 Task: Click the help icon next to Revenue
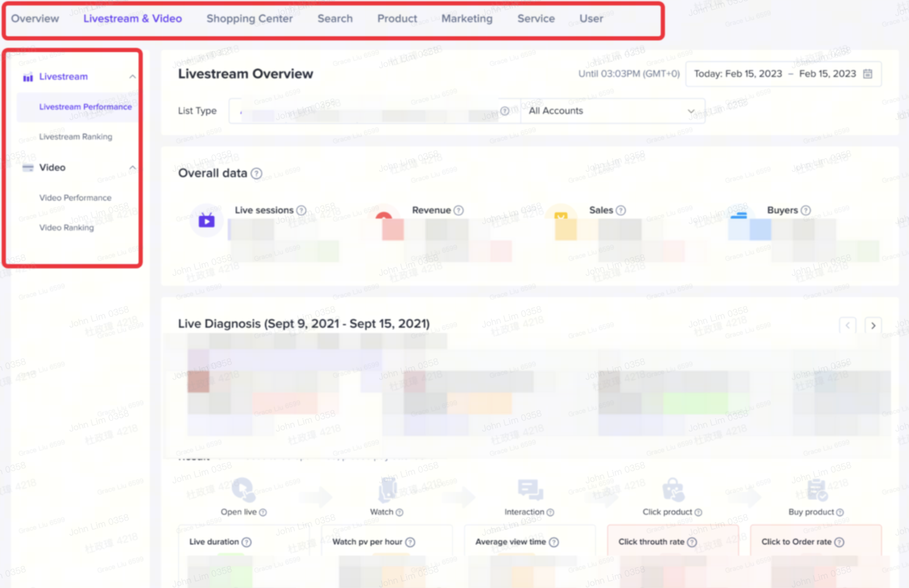tap(458, 210)
